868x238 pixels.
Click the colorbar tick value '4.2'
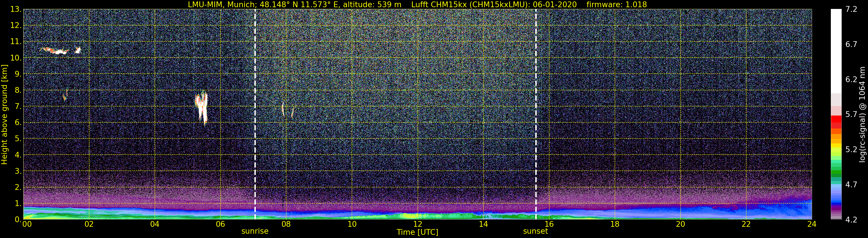point(851,220)
